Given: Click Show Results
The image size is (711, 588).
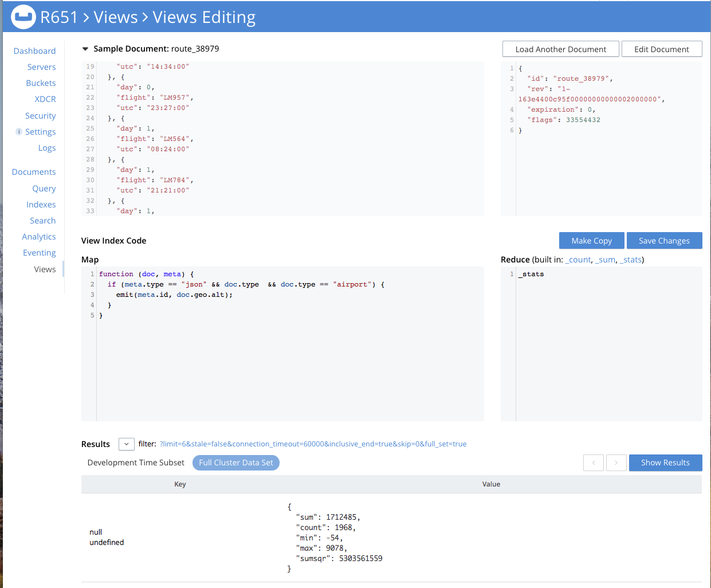Looking at the screenshot, I should tap(665, 462).
